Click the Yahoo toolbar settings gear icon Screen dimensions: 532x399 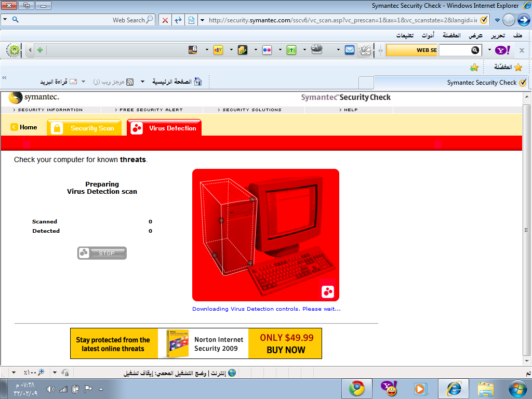pyautogui.click(x=14, y=50)
